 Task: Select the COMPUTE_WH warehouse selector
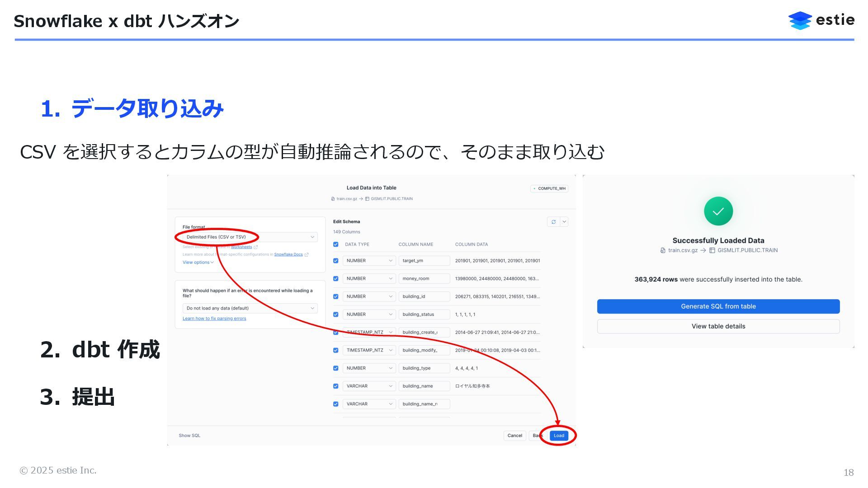[x=549, y=188]
